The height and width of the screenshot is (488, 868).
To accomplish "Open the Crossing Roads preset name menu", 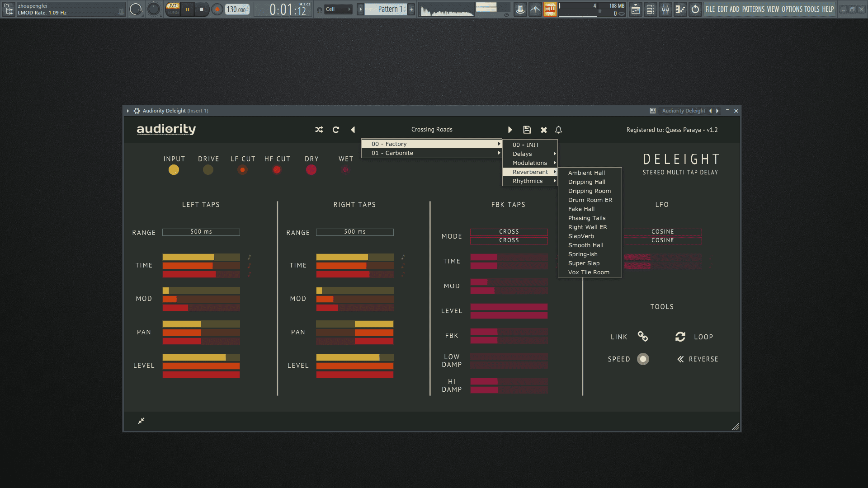I will click(x=432, y=130).
